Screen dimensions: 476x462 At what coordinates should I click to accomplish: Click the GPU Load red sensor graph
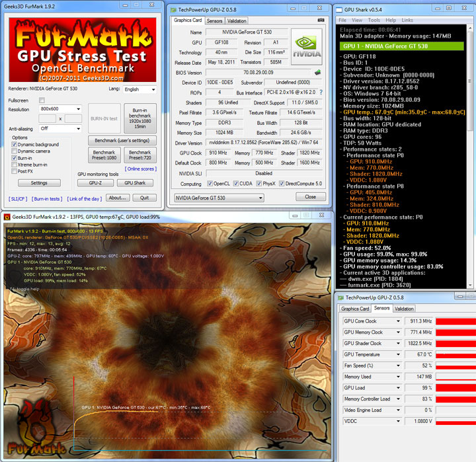pos(456,388)
